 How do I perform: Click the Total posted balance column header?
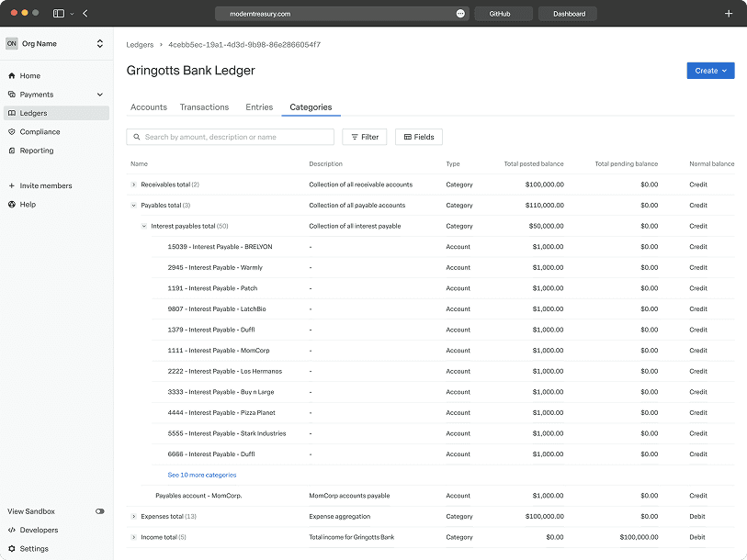534,163
